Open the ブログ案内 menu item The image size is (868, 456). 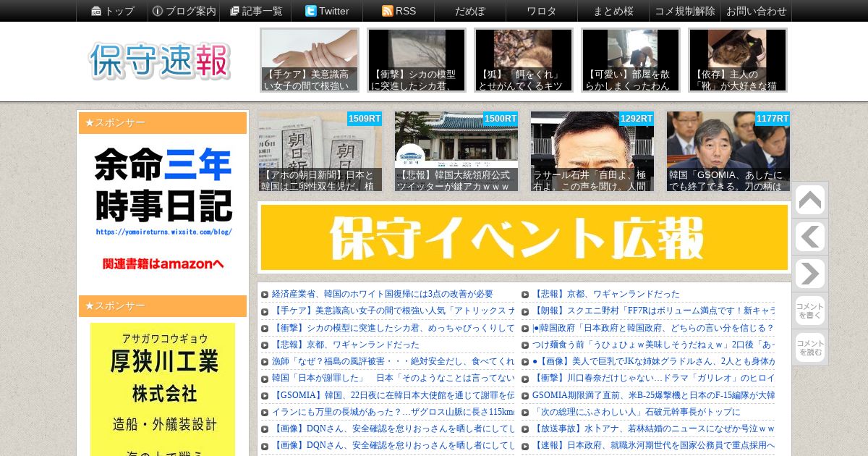184,11
